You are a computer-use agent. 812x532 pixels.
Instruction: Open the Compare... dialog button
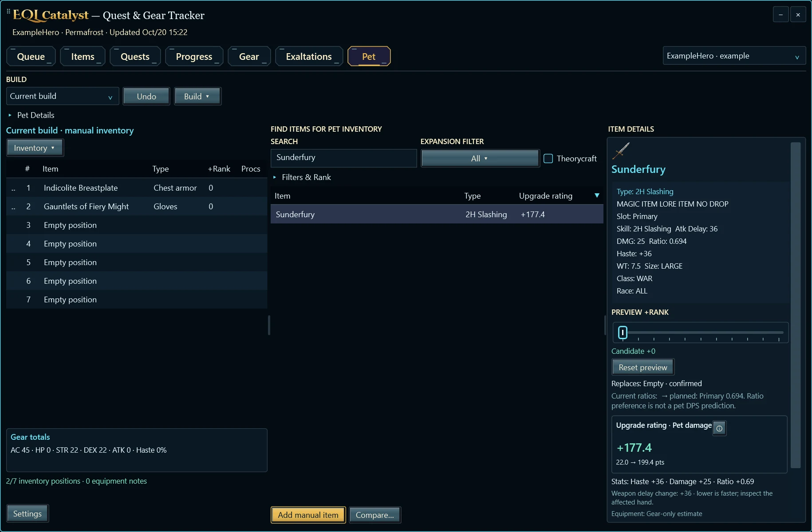point(375,515)
